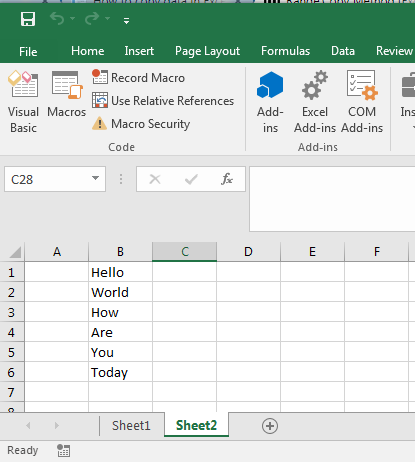Viewport: 415px width, 462px height.
Task: Select column E header
Action: [312, 252]
